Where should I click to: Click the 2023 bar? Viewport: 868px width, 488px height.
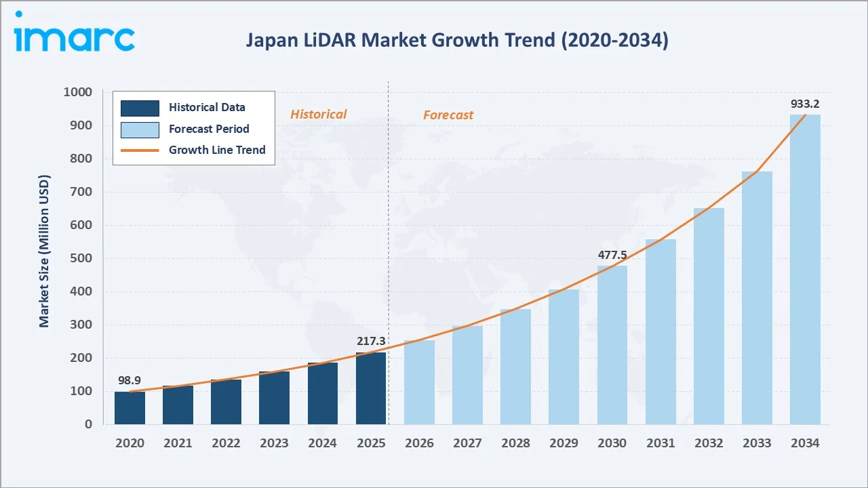tap(274, 398)
